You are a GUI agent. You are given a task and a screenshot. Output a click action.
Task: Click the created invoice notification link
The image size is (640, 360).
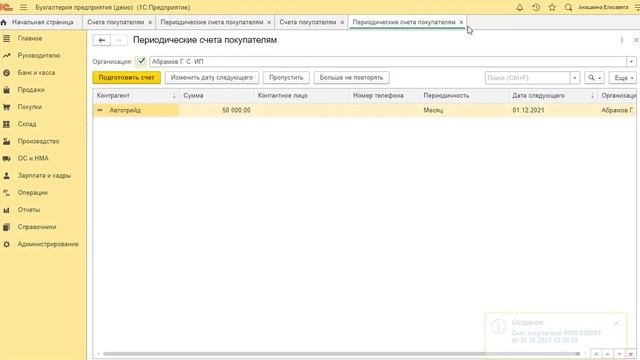pyautogui.click(x=556, y=337)
